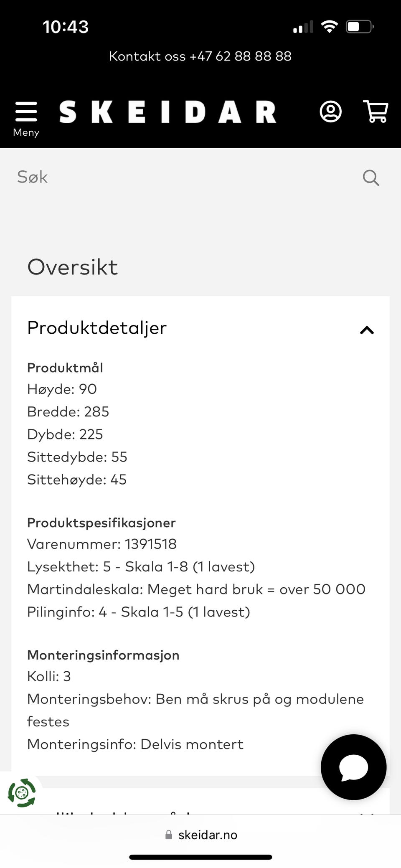
Task: Tap the search magnifying glass icon
Action: 371,178
